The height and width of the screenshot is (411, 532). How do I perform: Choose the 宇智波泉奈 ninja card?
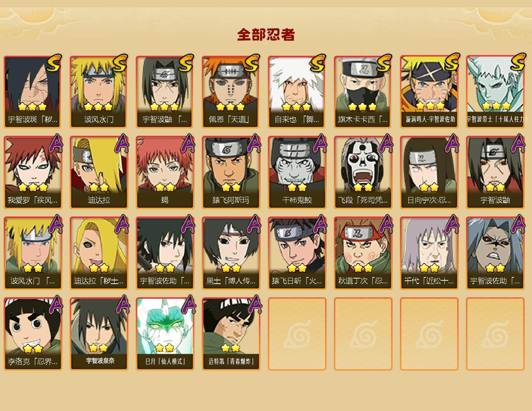(x=99, y=334)
